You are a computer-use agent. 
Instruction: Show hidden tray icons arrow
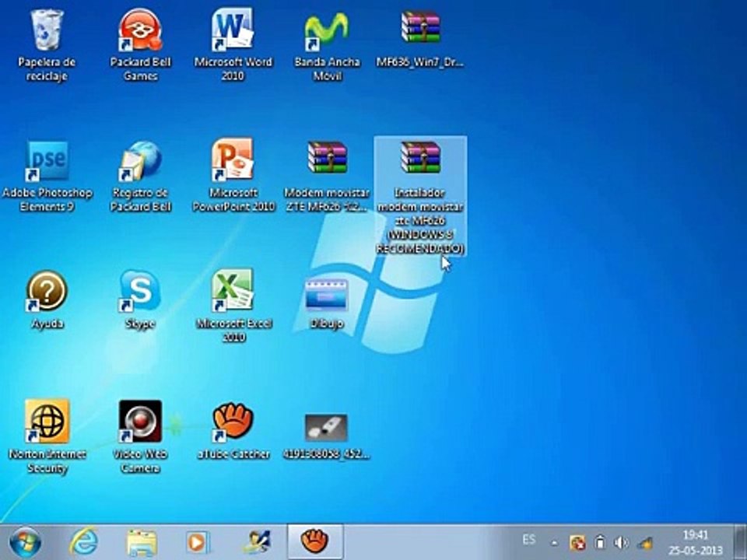click(x=554, y=542)
